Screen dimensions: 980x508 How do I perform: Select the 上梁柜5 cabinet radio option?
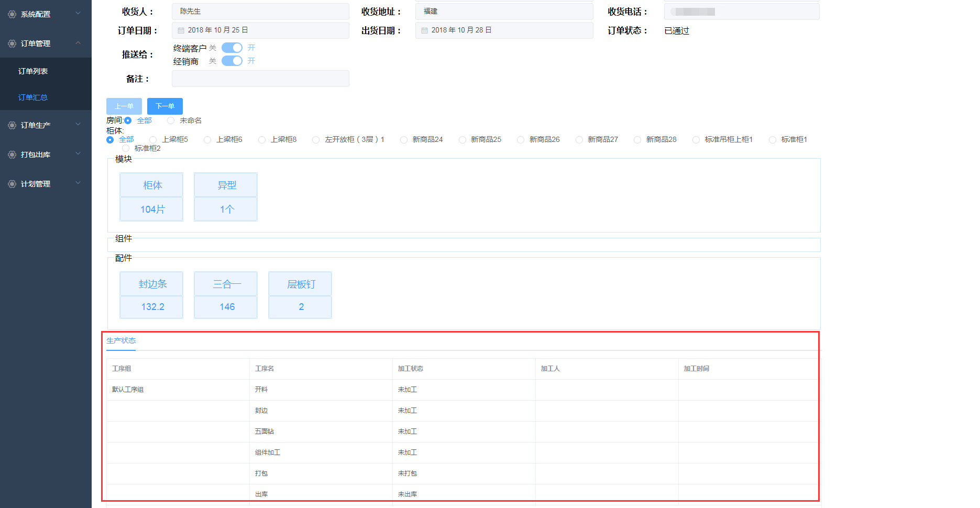click(x=153, y=140)
